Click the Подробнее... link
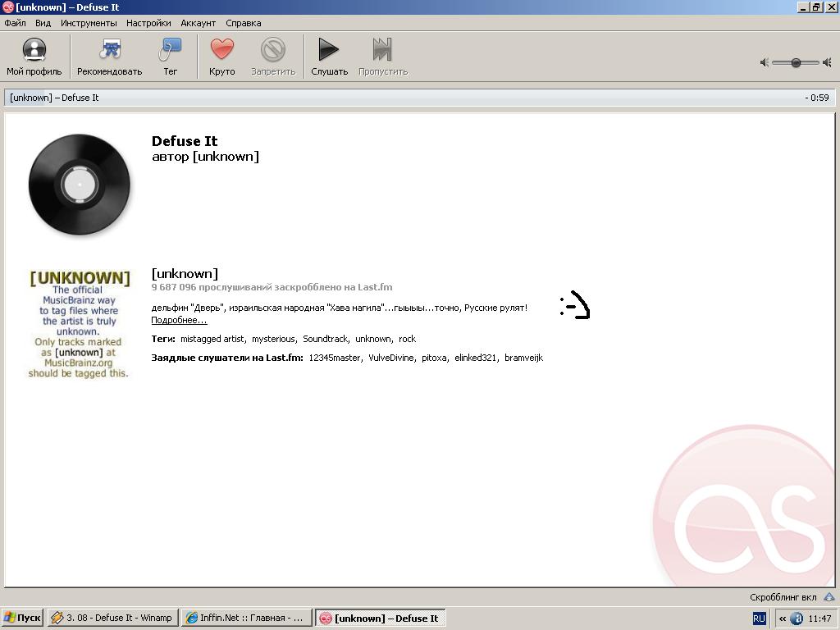This screenshot has width=840, height=630. pyautogui.click(x=179, y=321)
